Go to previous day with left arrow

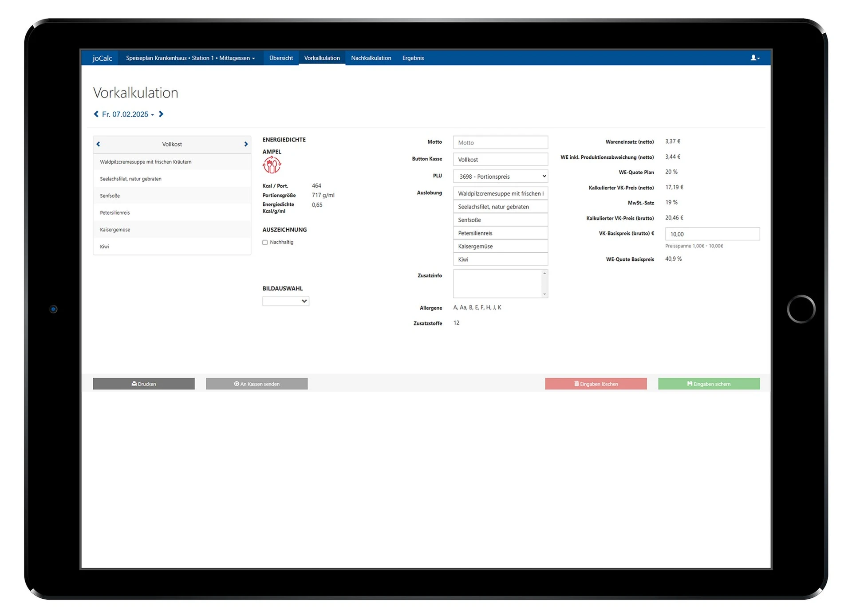(x=96, y=114)
